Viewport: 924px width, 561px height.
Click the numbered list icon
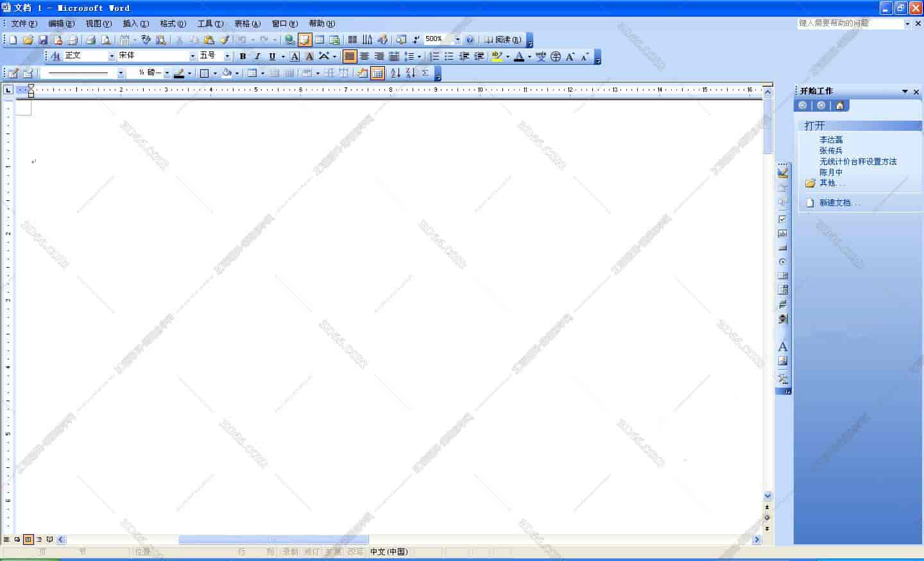click(434, 56)
